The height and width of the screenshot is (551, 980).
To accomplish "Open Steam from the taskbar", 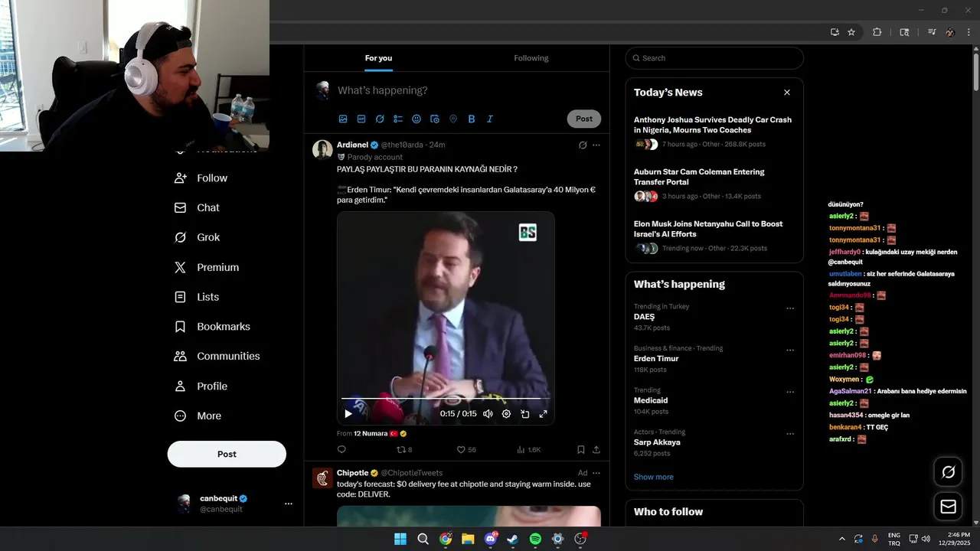I will click(513, 539).
